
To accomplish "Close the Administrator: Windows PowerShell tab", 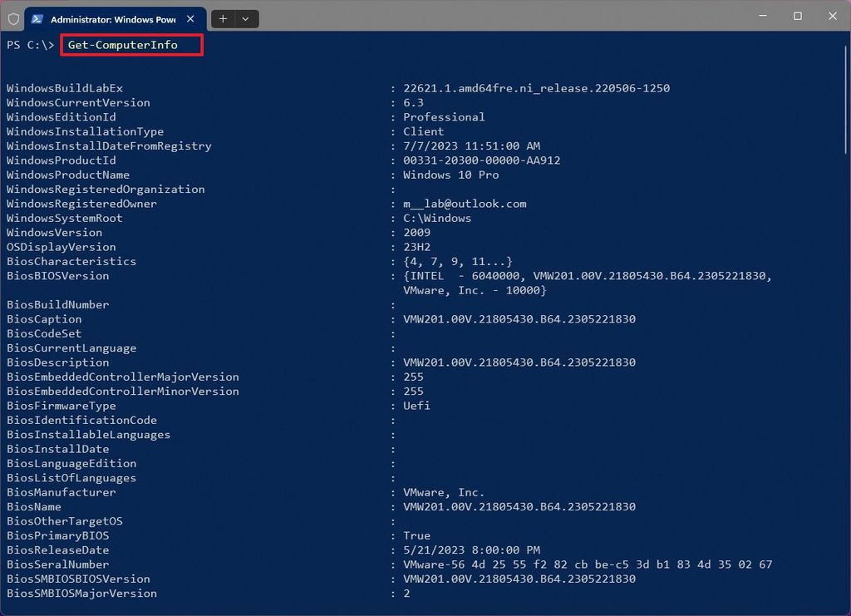I will [190, 18].
